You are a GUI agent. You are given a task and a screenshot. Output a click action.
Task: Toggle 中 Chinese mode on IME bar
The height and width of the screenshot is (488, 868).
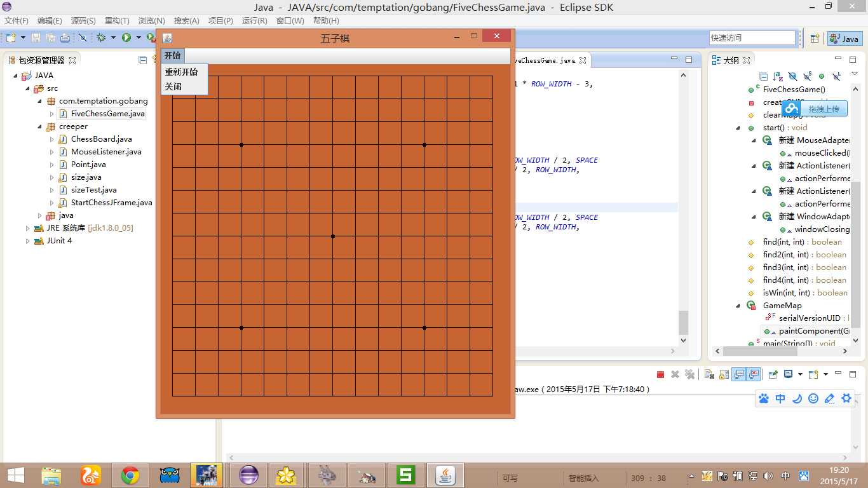click(x=780, y=398)
